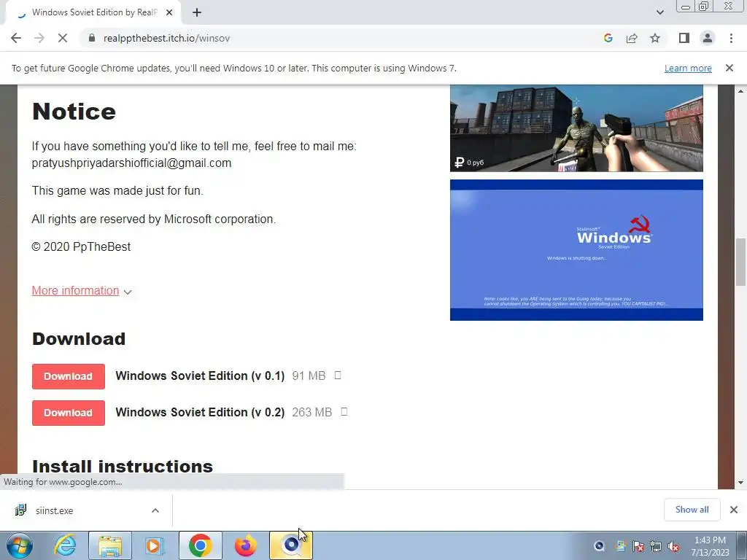Click the chevron next to More information
Image resolution: width=747 pixels, height=560 pixels.
click(x=127, y=292)
